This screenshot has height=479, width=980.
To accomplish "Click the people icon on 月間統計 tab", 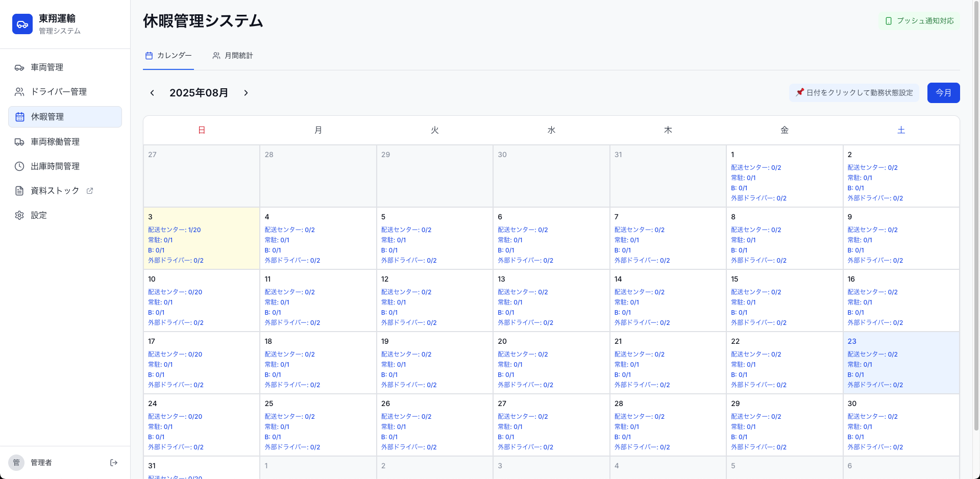I will [216, 56].
